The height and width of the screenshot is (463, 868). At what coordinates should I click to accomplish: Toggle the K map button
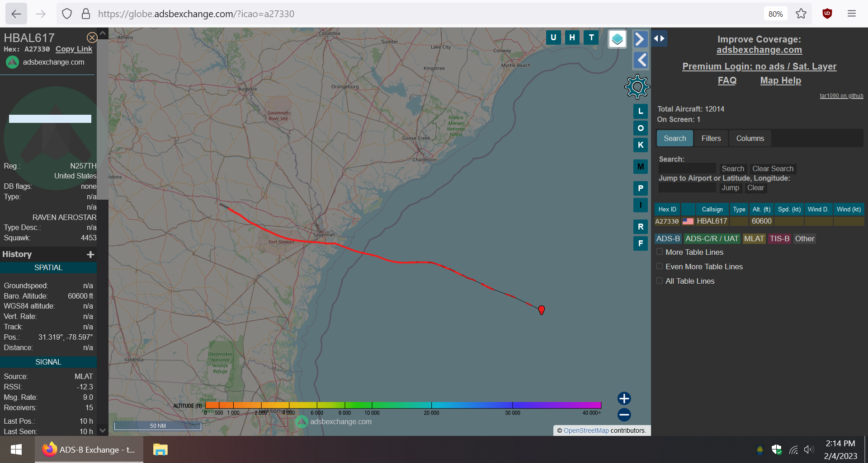click(x=641, y=145)
